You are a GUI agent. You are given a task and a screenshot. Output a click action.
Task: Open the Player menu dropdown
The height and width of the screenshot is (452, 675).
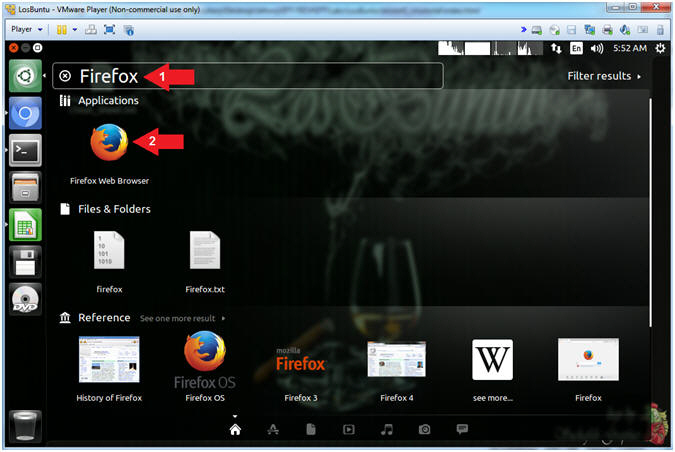point(27,29)
